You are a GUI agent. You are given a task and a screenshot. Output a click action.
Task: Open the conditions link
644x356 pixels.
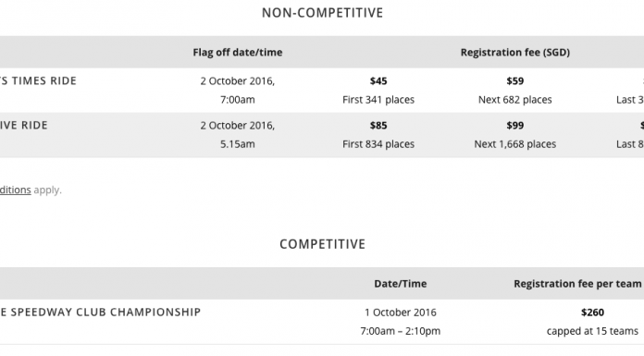(15, 190)
